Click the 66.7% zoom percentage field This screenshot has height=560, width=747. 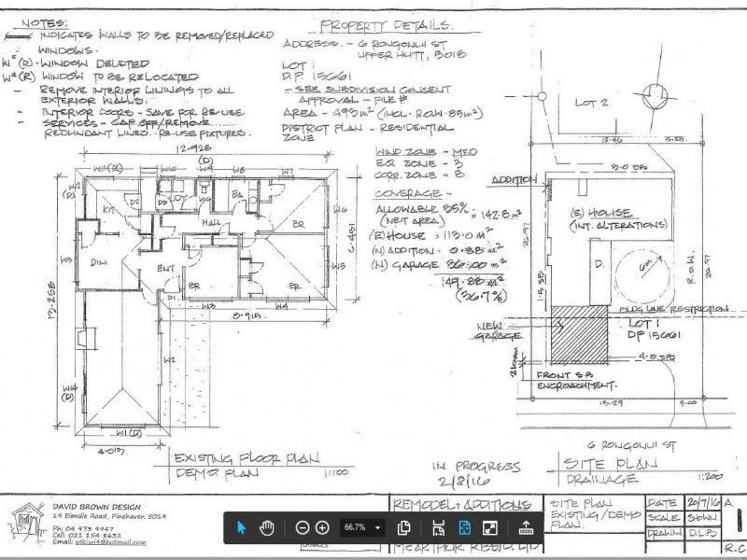[355, 528]
